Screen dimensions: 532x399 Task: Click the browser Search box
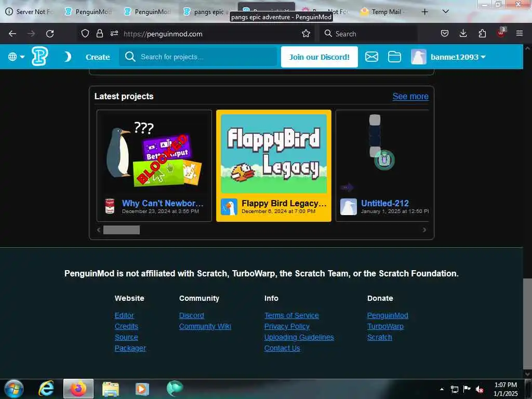pos(368,34)
